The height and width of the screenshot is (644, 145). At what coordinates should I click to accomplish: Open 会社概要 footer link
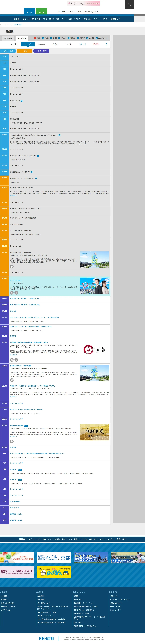click(x=4, y=596)
